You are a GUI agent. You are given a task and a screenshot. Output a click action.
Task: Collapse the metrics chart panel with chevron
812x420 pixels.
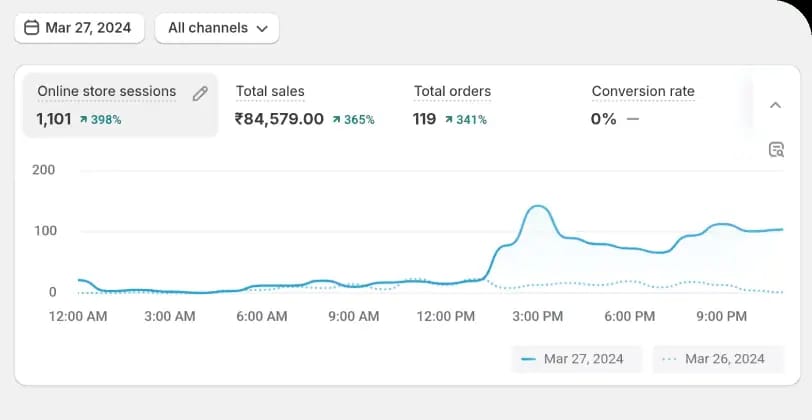(775, 105)
